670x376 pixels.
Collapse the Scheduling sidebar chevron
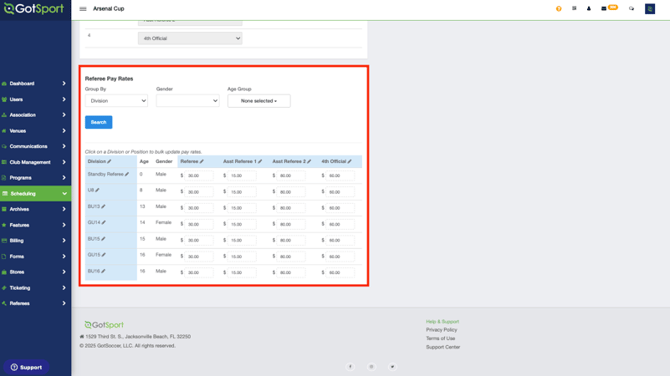coord(65,194)
